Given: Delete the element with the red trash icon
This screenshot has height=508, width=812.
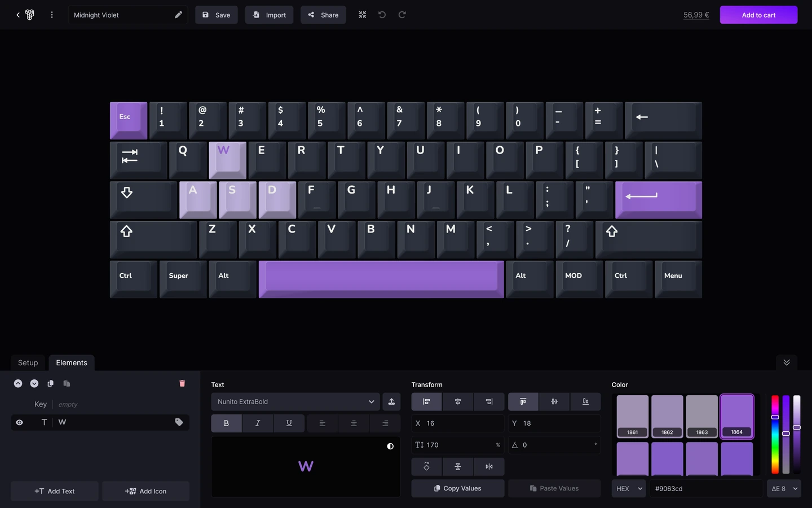Looking at the screenshot, I should point(182,383).
